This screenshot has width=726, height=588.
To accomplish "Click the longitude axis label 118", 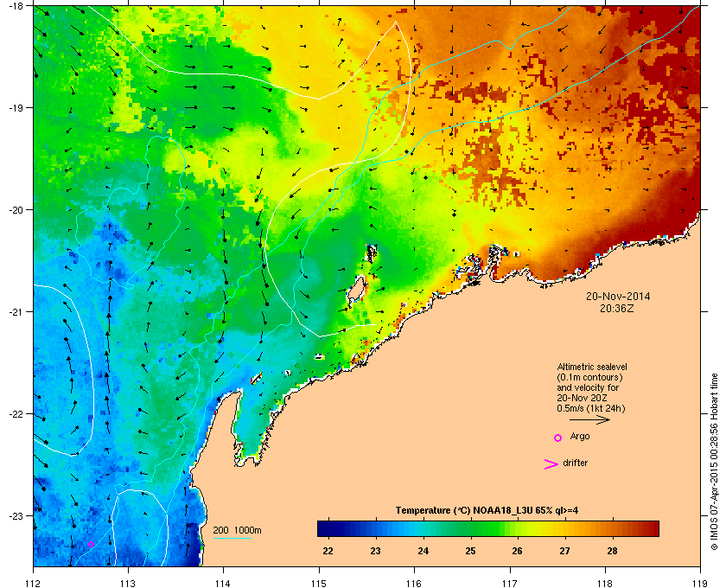I will 605,583.
